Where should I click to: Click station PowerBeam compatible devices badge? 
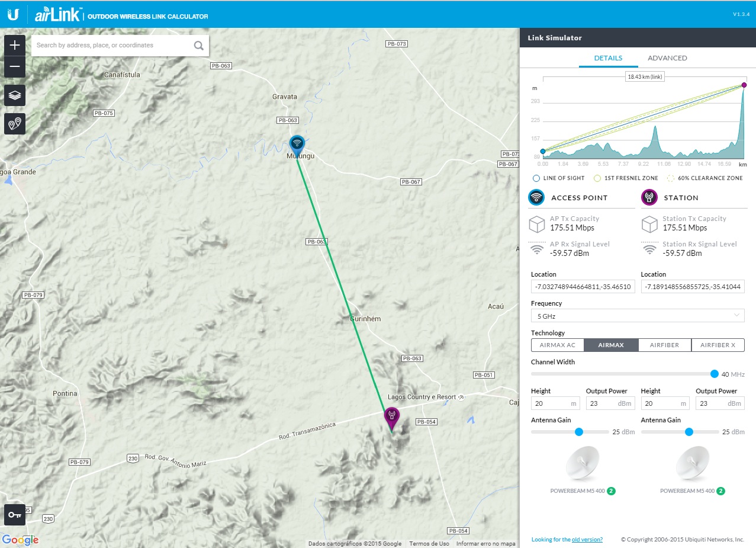point(720,491)
